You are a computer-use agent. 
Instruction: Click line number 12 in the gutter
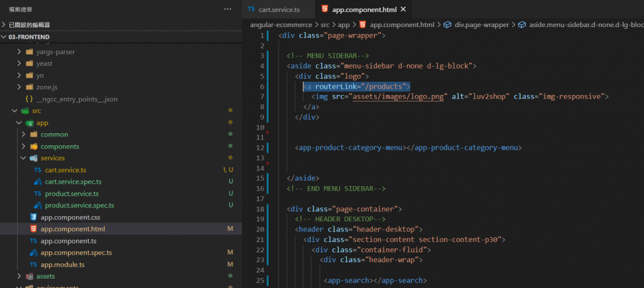coord(260,148)
